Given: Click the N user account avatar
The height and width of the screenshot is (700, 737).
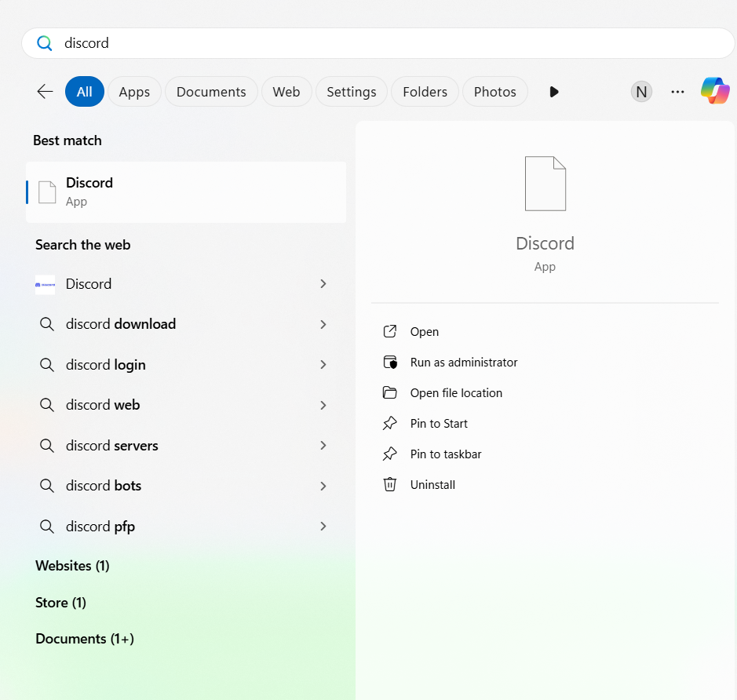Looking at the screenshot, I should click(x=641, y=92).
